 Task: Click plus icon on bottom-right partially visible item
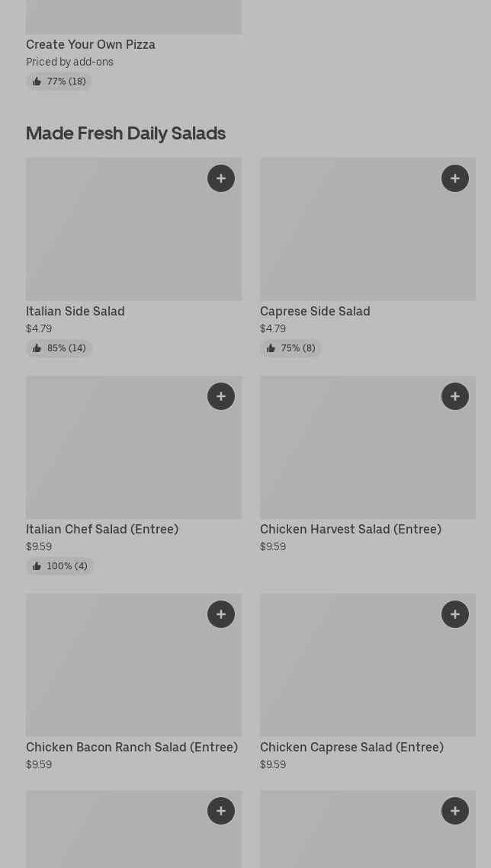pyautogui.click(x=455, y=811)
